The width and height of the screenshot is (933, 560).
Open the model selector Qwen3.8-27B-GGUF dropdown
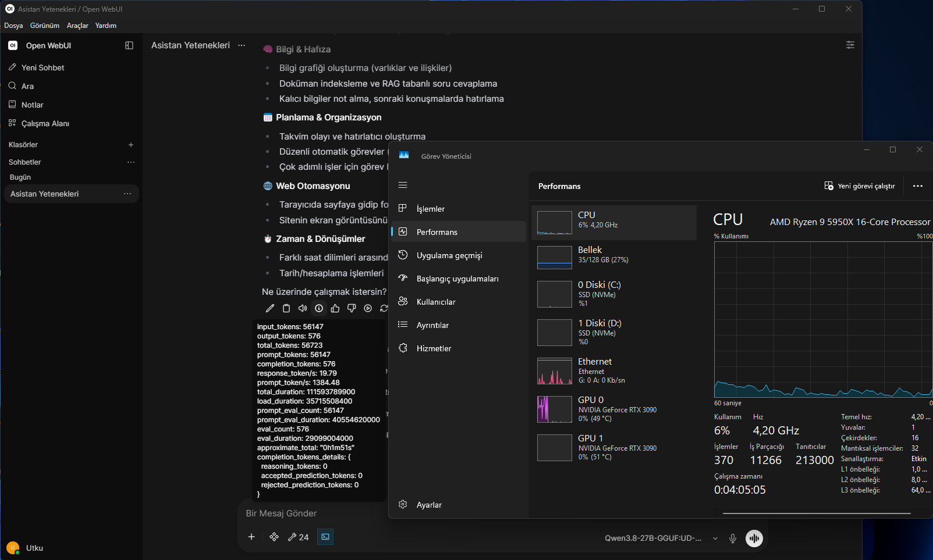[x=661, y=538]
